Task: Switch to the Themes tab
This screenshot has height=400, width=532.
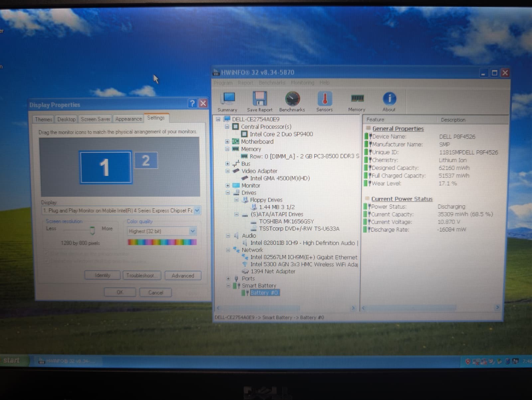Action: point(44,119)
